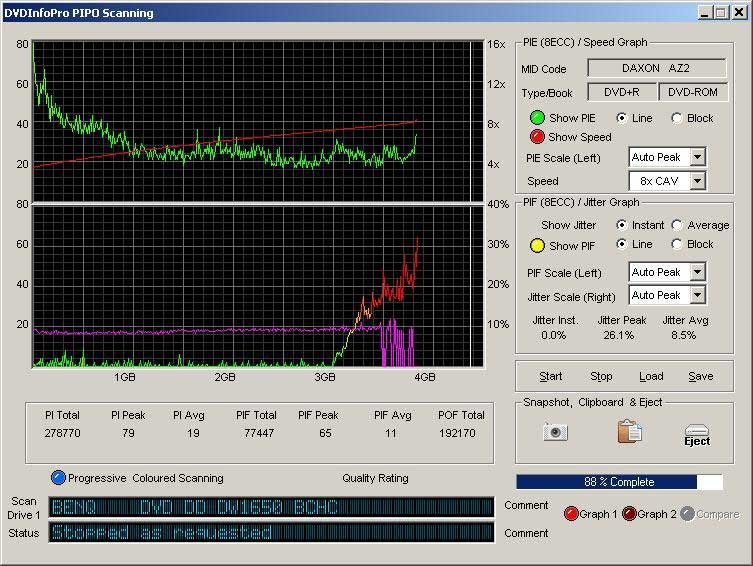Minimize the DVDInfoPro window

(x=704, y=12)
